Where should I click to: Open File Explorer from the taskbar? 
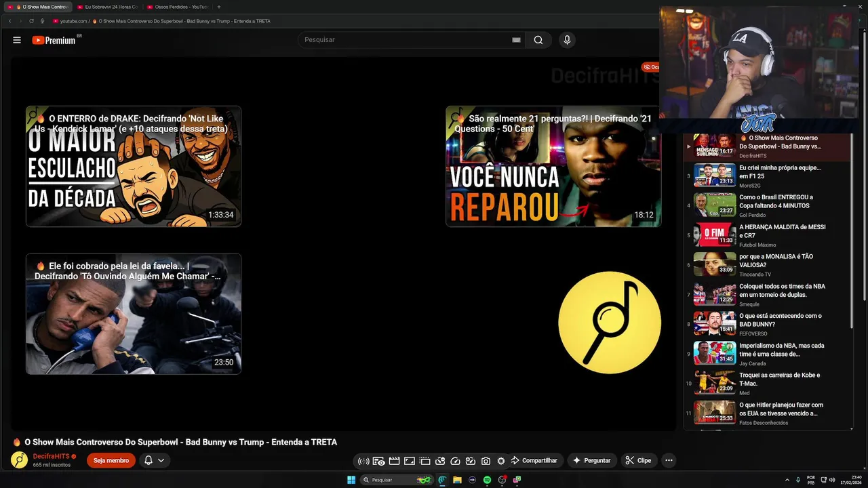pos(457,480)
